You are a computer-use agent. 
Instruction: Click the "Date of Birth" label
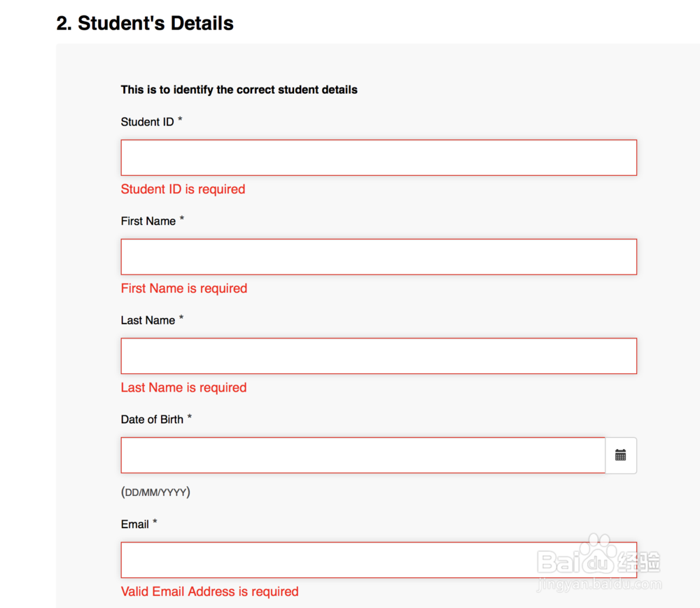(x=152, y=420)
